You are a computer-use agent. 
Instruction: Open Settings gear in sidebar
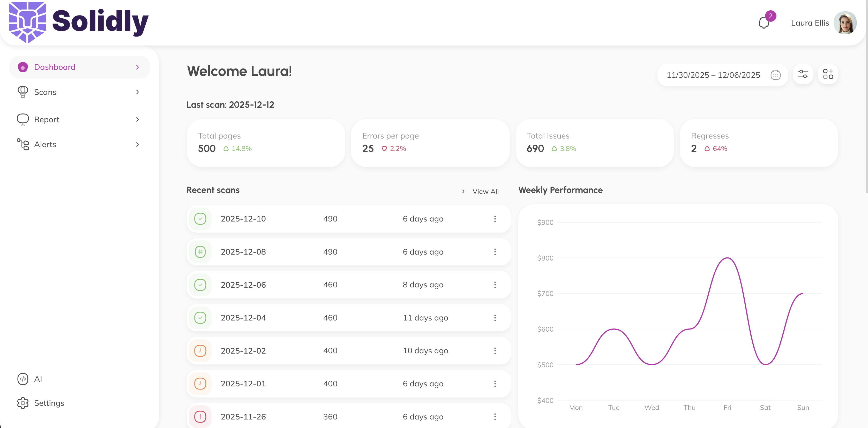[x=23, y=403]
